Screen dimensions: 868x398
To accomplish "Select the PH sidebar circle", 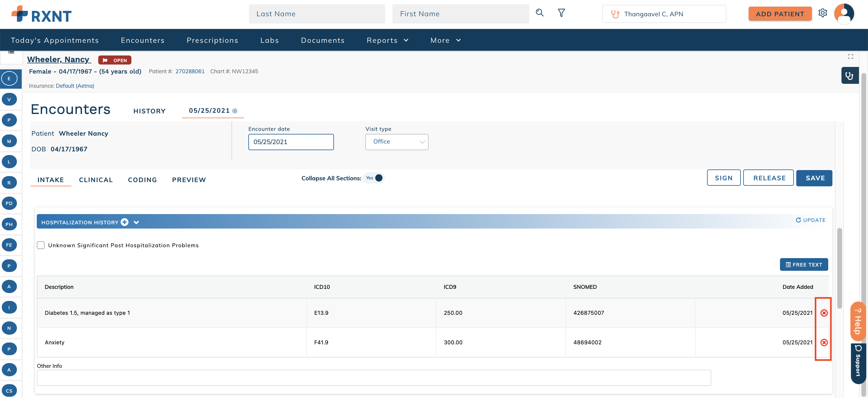I will pyautogui.click(x=9, y=224).
